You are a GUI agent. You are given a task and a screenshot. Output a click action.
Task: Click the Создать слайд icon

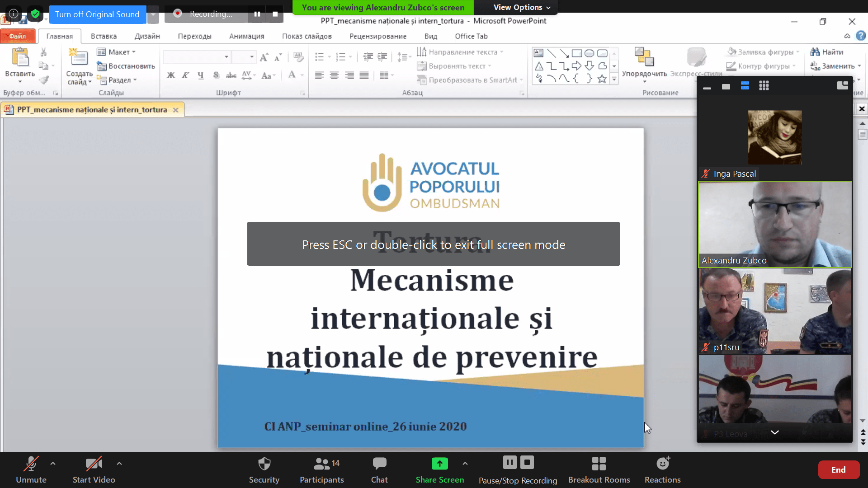click(78, 58)
